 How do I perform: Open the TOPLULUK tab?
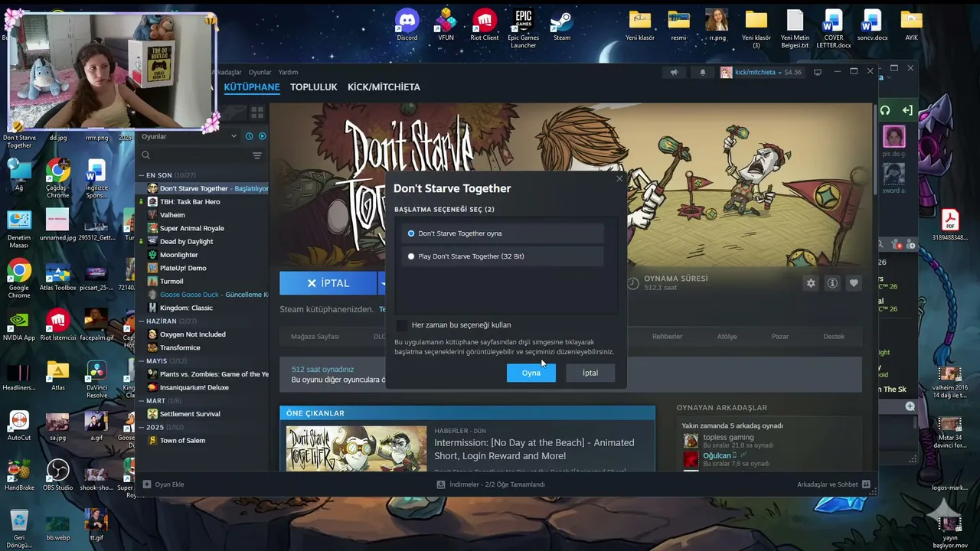(x=314, y=87)
